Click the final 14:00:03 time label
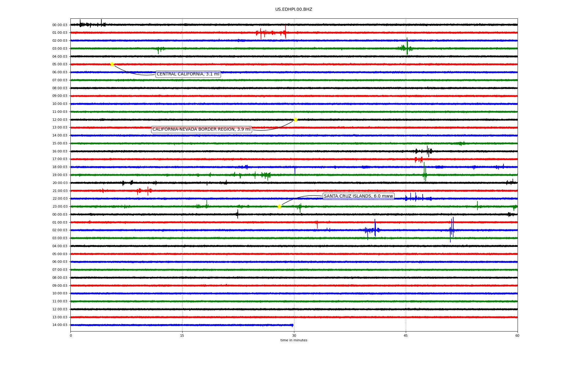588x368 pixels. pyautogui.click(x=60, y=325)
